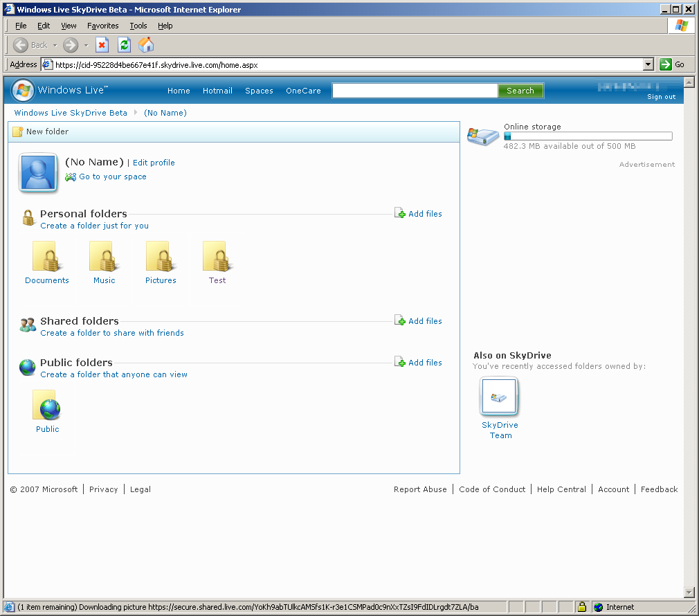Click Create a folder that anyone can view
The width and height of the screenshot is (699, 616).
[114, 374]
